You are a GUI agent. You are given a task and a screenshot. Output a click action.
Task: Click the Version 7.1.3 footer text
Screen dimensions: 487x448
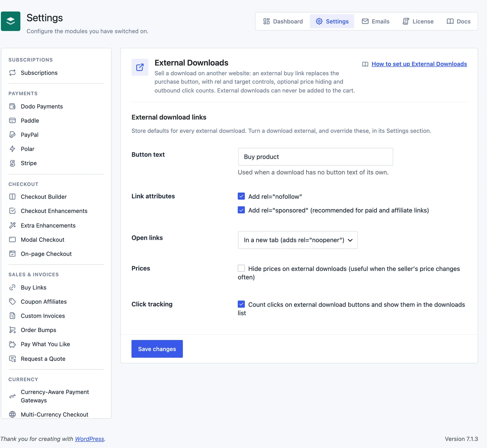click(x=461, y=439)
